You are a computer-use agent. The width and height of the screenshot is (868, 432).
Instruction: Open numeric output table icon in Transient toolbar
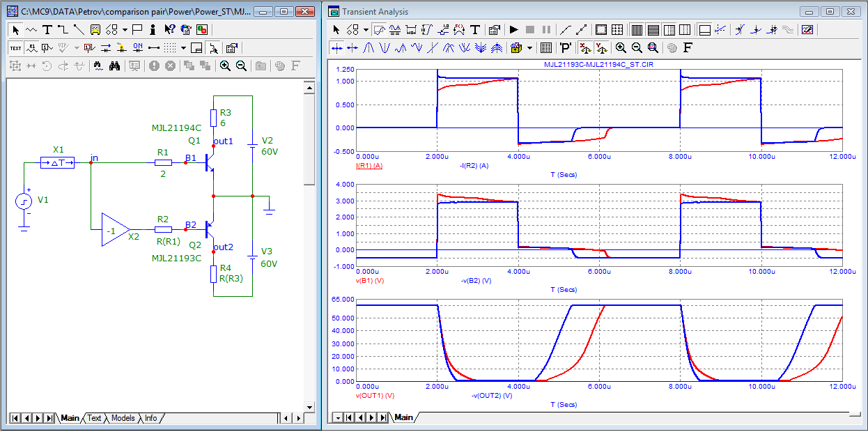point(546,48)
